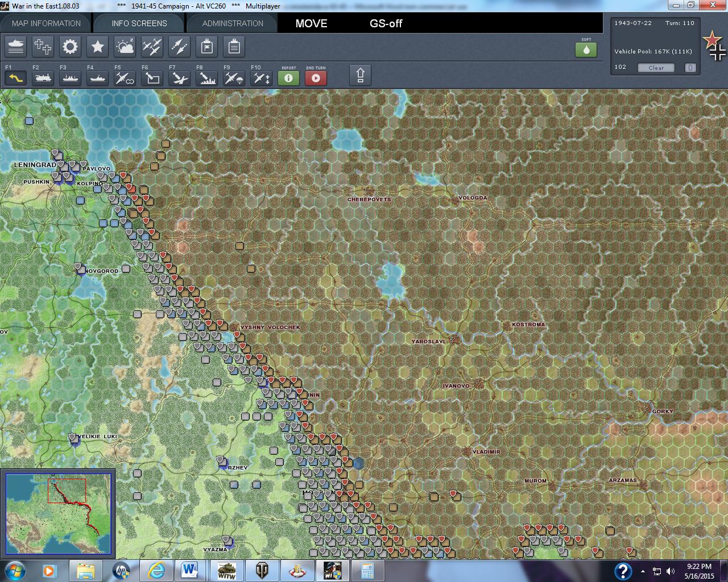This screenshot has height=582, width=728.
Task: Click the Yaroslavl city label
Action: tap(429, 342)
